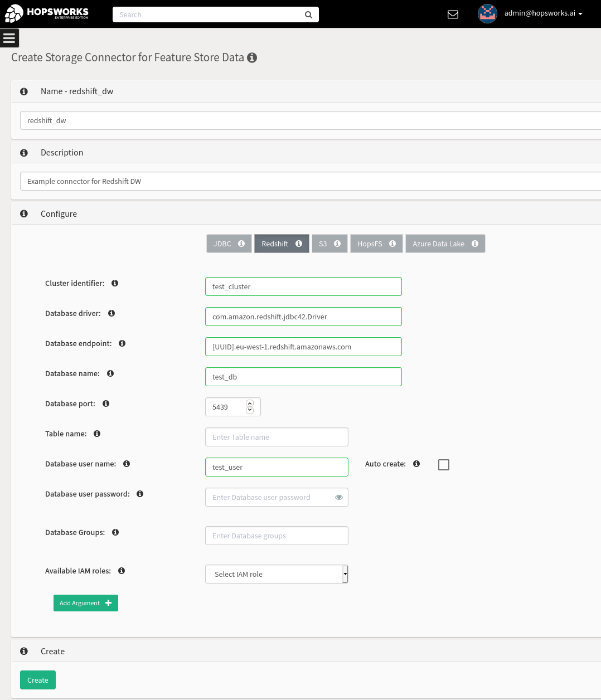Click the green Create button
Image resolution: width=601 pixels, height=700 pixels.
[x=38, y=680]
